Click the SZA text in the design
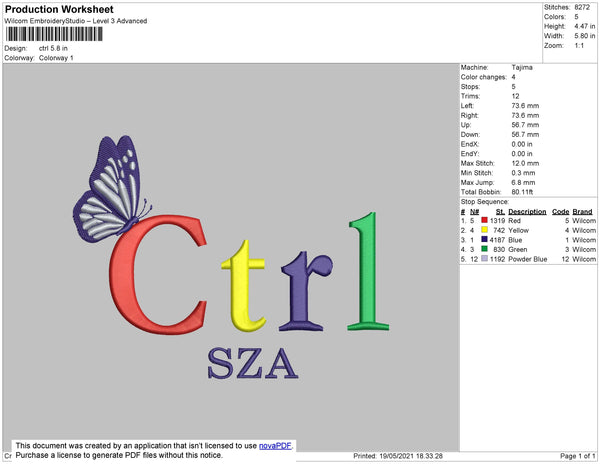 [x=253, y=363]
